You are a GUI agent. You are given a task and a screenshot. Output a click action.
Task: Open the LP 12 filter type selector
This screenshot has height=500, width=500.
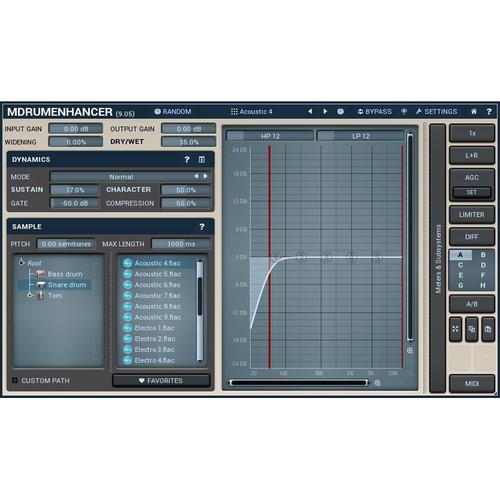pyautogui.click(x=361, y=136)
